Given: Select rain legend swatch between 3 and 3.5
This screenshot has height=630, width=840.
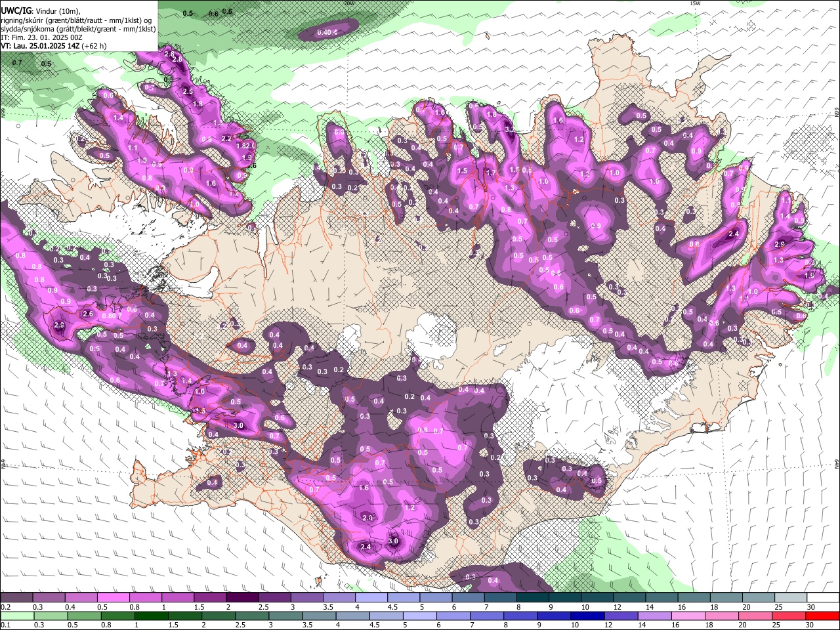Looking at the screenshot, I should (285, 616).
